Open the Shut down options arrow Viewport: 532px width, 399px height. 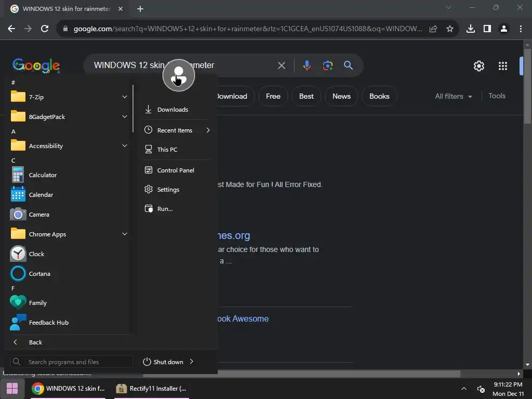(x=191, y=362)
